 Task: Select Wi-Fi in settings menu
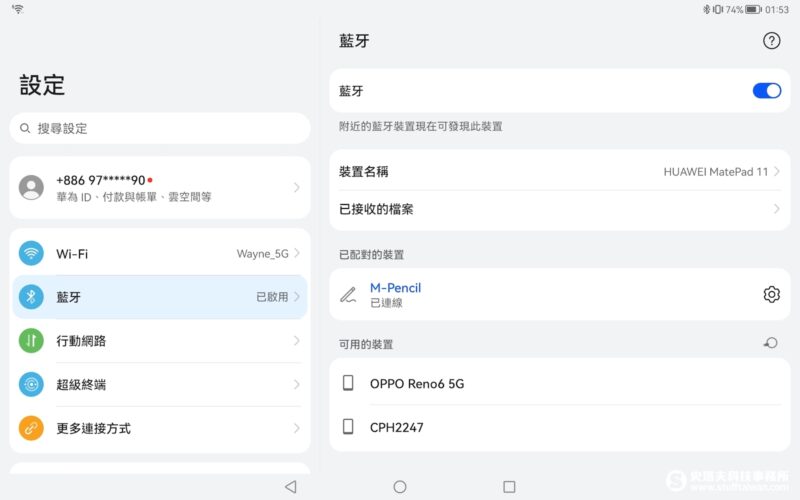click(x=160, y=254)
